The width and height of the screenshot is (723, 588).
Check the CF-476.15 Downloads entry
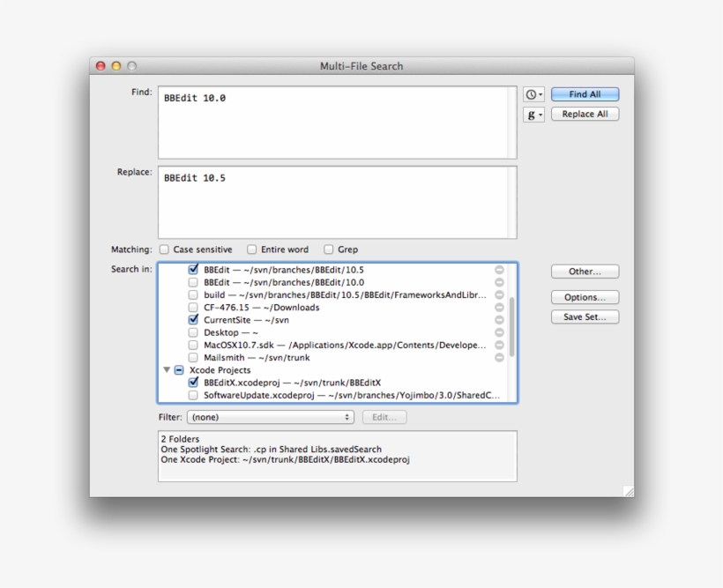(x=193, y=307)
